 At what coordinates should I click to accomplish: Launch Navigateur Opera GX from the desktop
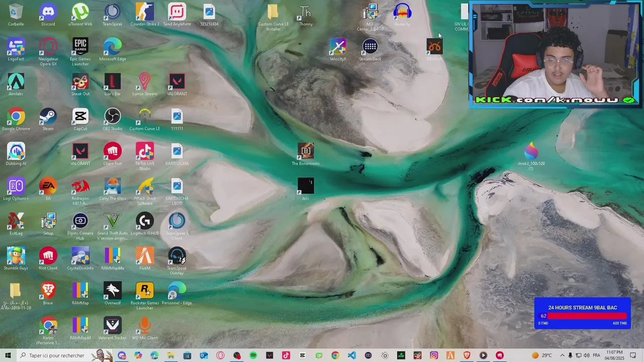[48, 52]
